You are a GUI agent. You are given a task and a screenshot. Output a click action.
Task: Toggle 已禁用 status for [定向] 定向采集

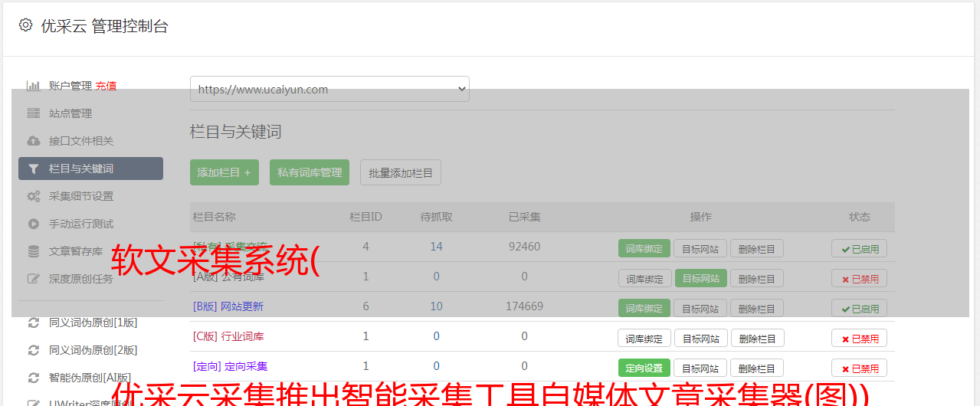coord(860,368)
